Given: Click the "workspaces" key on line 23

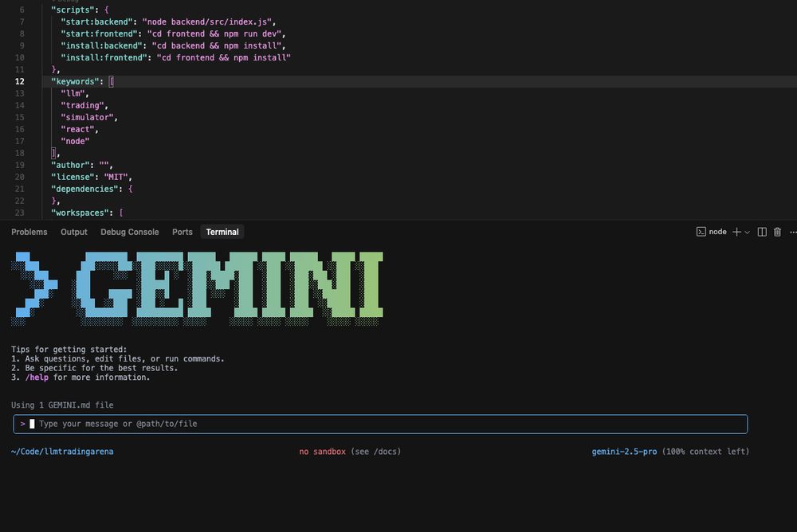Looking at the screenshot, I should coord(80,213).
